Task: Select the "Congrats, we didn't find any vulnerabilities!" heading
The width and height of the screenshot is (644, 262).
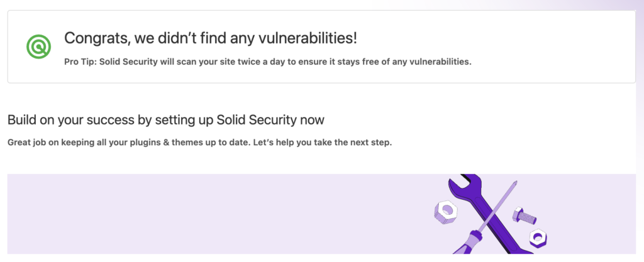Action: click(210, 38)
